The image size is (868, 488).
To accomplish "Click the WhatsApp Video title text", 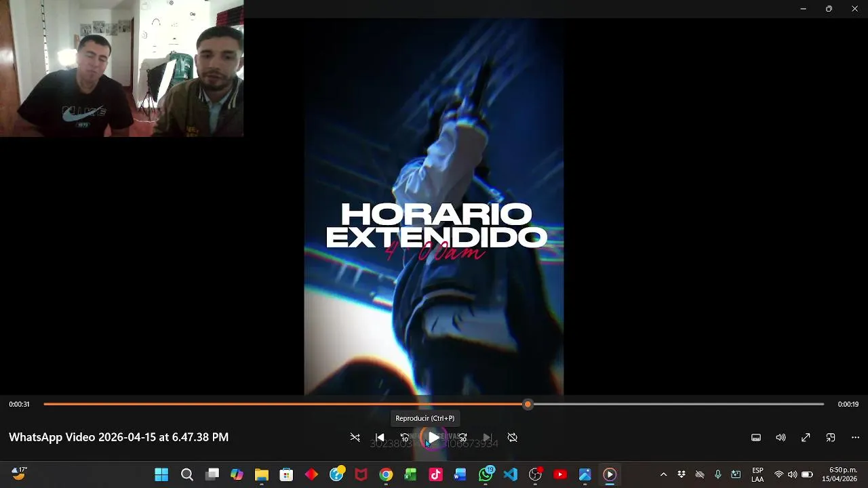I will click(119, 437).
